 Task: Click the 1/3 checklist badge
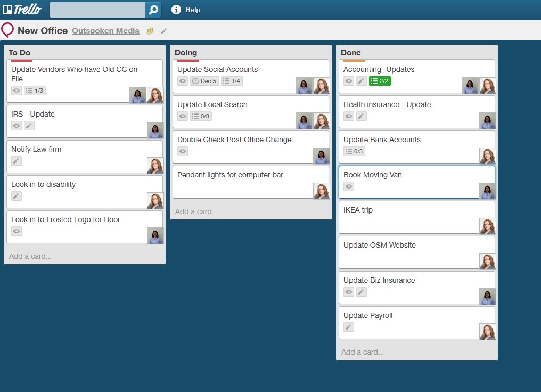(x=35, y=91)
